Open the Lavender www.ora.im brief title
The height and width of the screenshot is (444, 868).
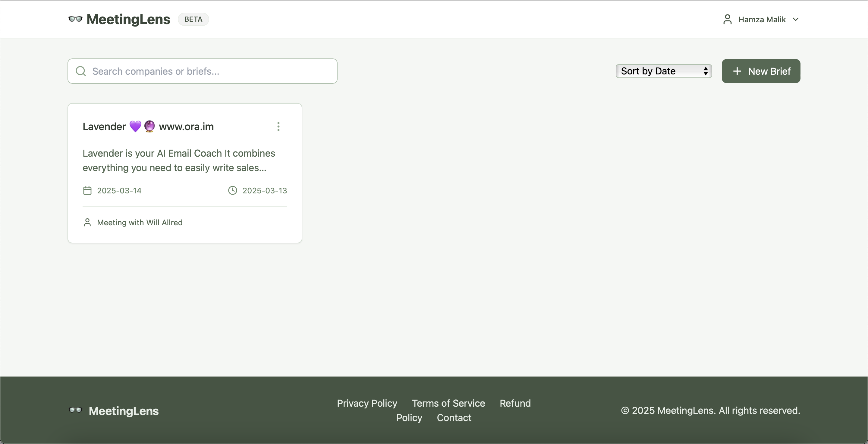(x=148, y=127)
